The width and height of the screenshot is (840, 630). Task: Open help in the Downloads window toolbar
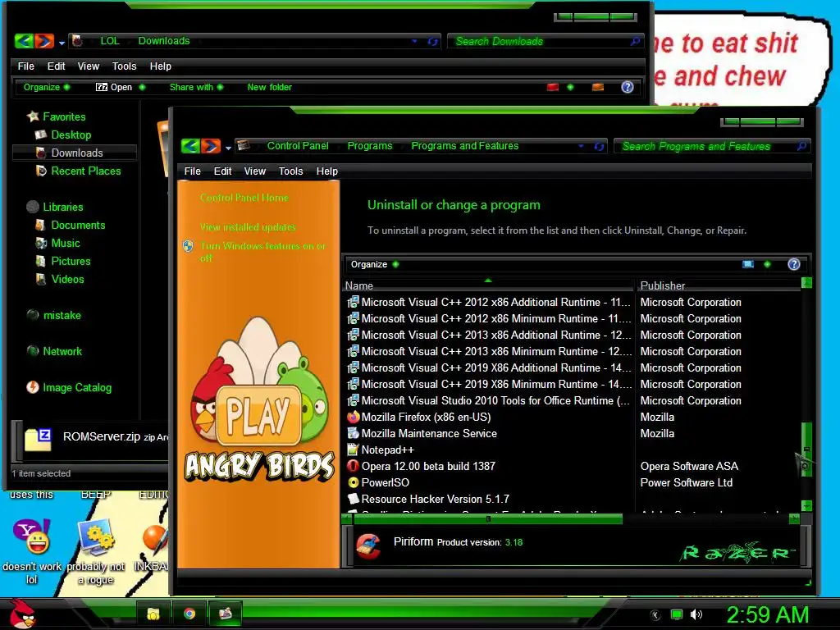click(628, 87)
